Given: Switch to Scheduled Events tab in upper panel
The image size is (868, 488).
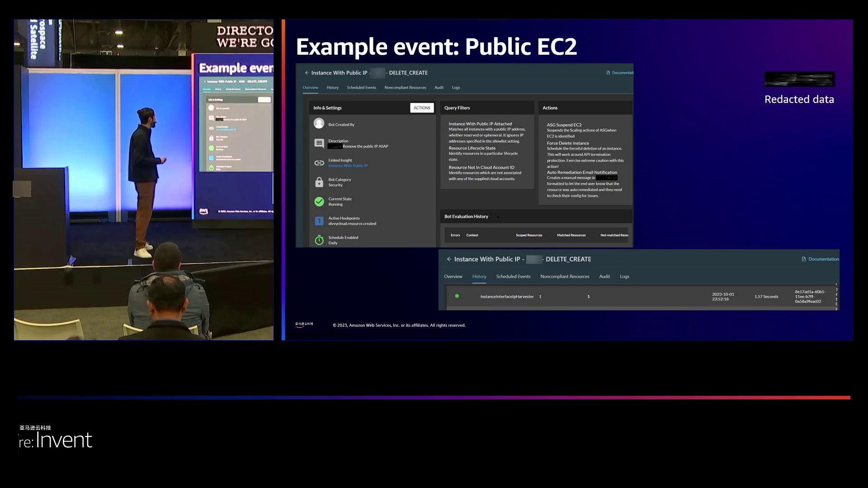Looking at the screenshot, I should click(361, 88).
